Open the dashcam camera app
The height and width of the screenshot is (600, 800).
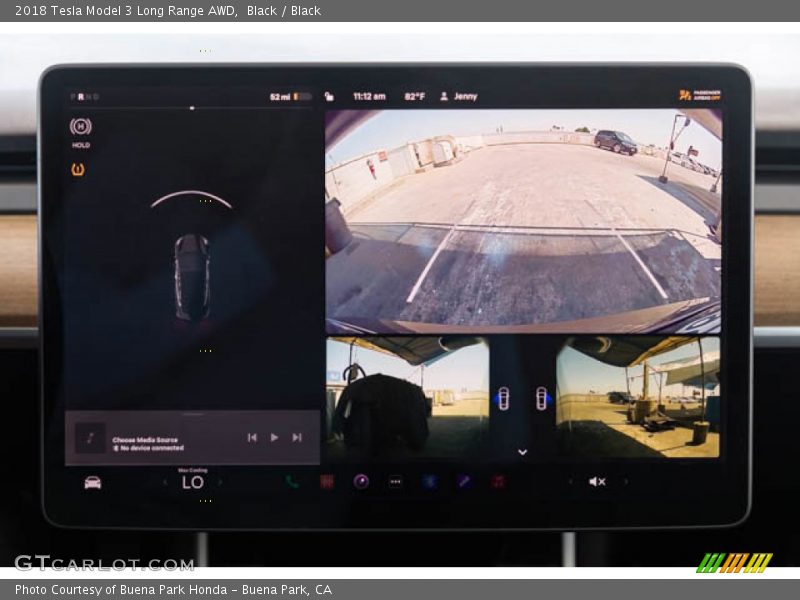point(361,482)
